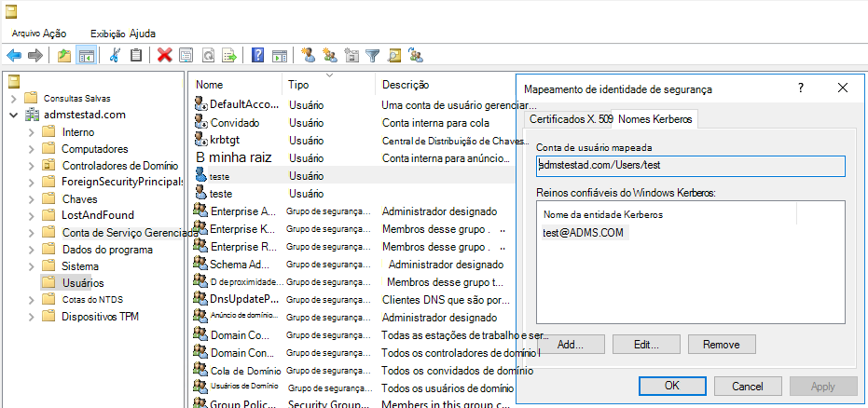Select the krbtgt user row
This screenshot has height=408, width=868.
pyautogui.click(x=354, y=141)
